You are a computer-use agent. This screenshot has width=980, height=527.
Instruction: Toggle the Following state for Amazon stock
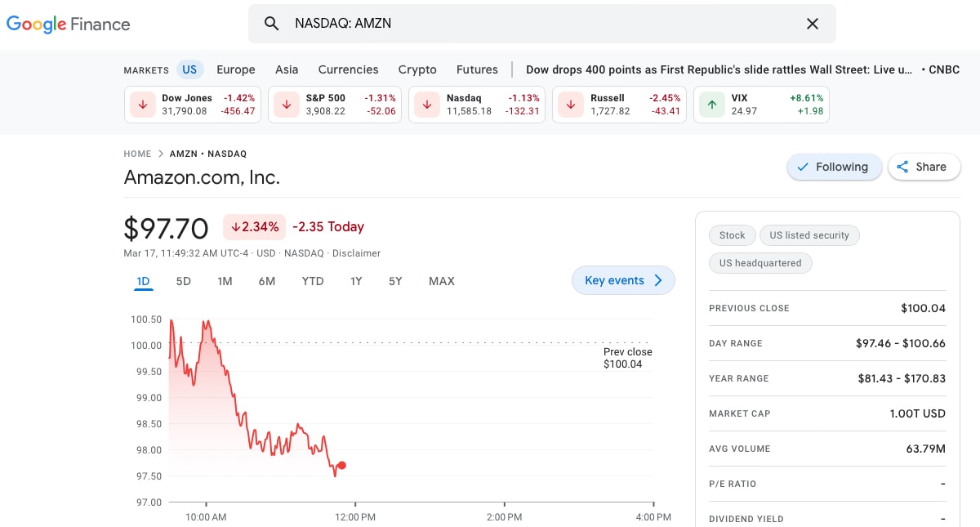pos(835,167)
